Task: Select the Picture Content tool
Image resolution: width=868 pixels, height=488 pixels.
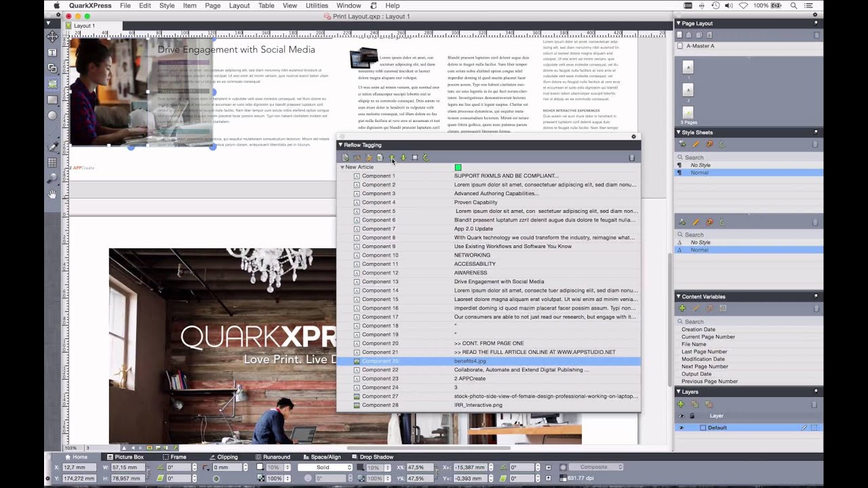Action: click(52, 84)
